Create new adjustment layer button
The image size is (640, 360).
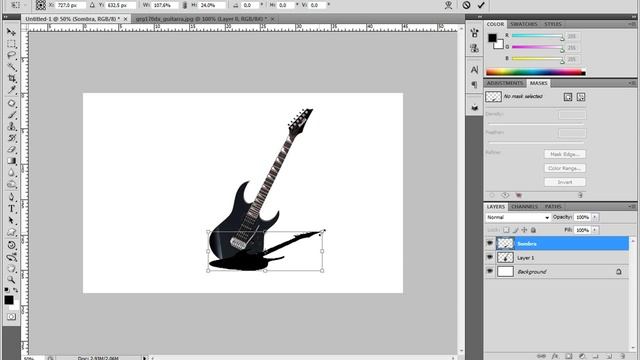tap(582, 356)
